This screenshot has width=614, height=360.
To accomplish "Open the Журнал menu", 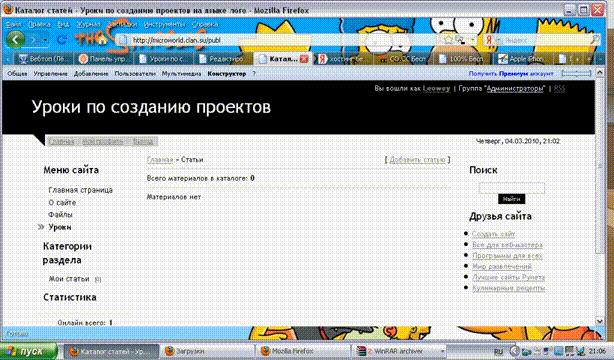I will click(88, 24).
